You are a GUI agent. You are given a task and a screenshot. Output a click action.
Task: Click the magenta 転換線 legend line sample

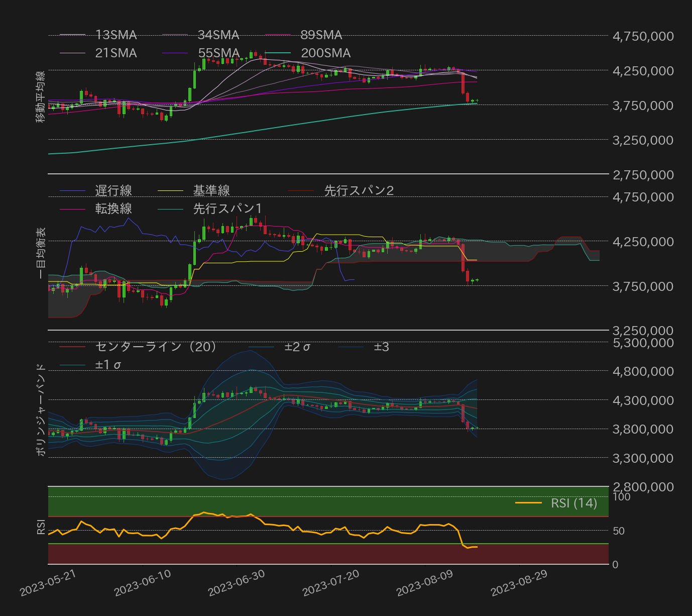tap(73, 209)
